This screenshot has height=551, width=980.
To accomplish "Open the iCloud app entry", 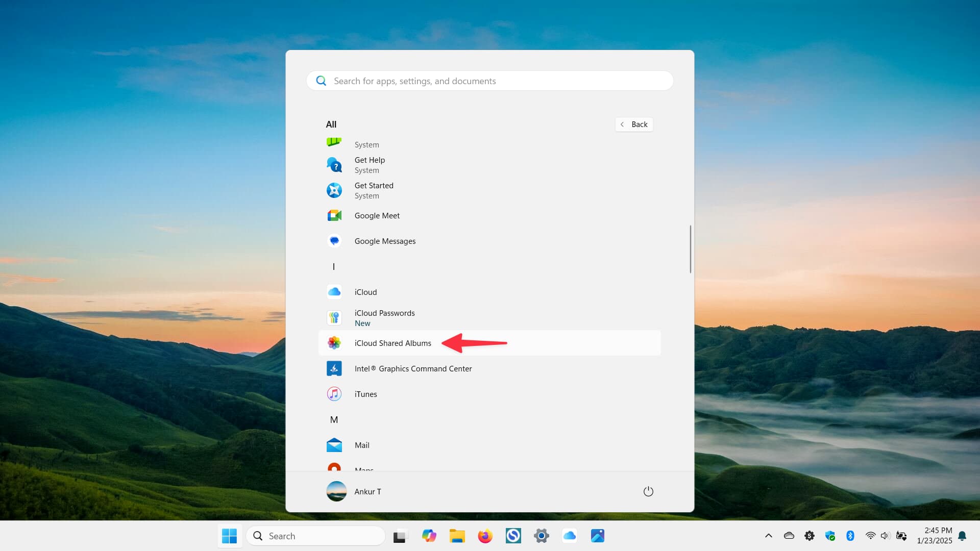I will pyautogui.click(x=489, y=292).
